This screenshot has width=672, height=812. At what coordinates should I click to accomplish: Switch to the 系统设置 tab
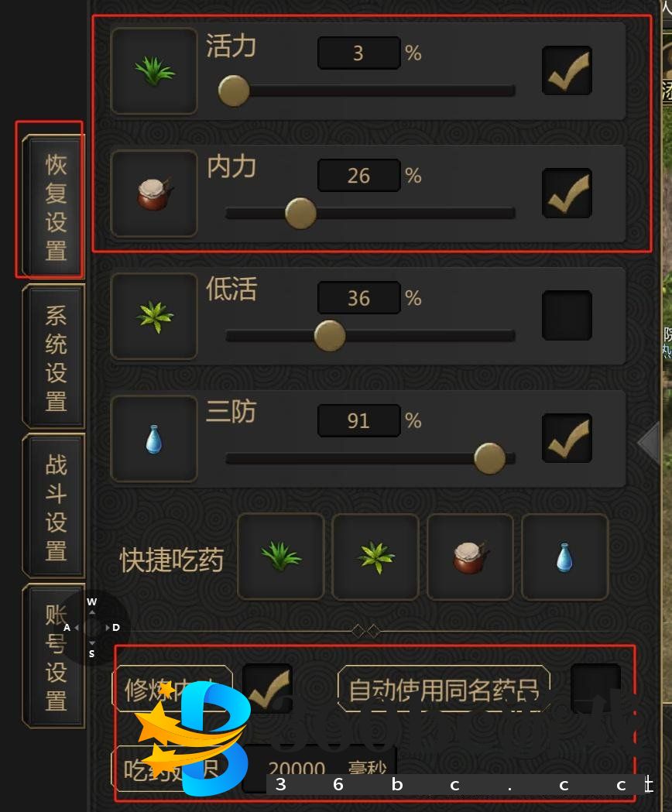pyautogui.click(x=54, y=357)
